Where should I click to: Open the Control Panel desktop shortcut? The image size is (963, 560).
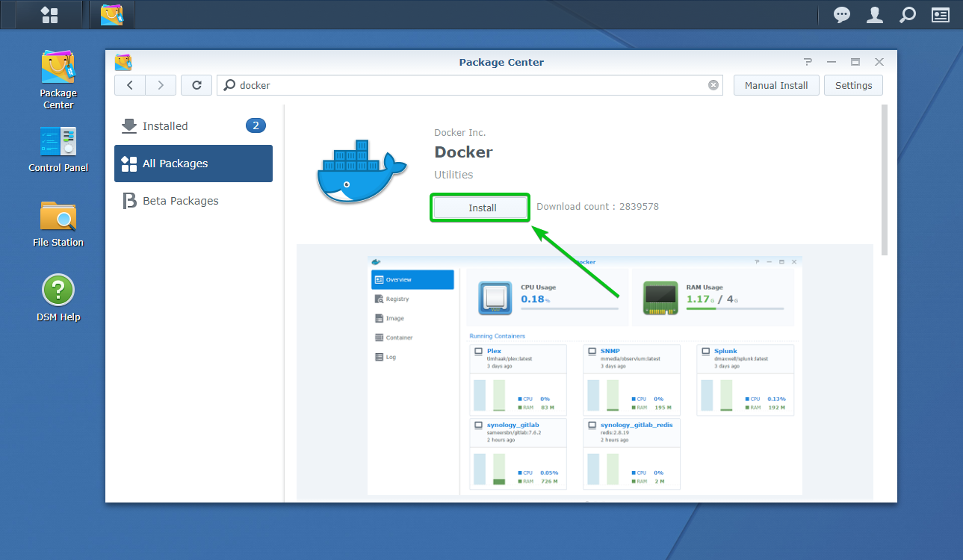tap(58, 149)
